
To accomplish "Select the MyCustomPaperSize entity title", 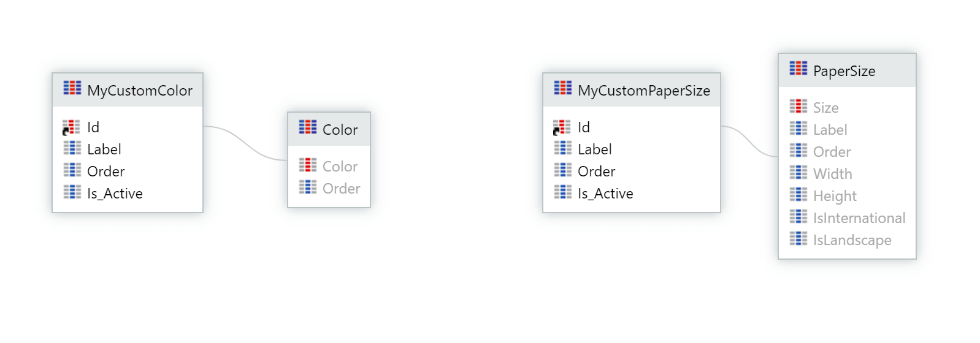I will [x=644, y=91].
